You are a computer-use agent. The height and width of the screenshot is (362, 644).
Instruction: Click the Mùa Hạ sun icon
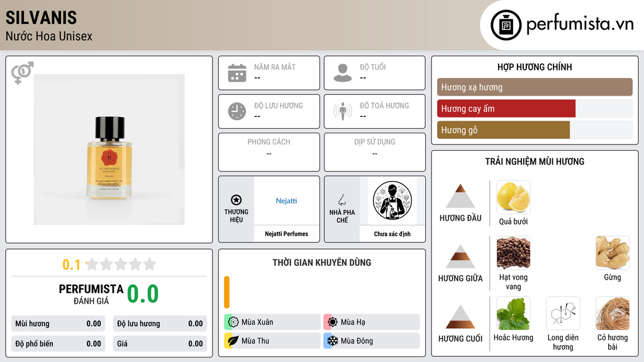click(x=333, y=322)
